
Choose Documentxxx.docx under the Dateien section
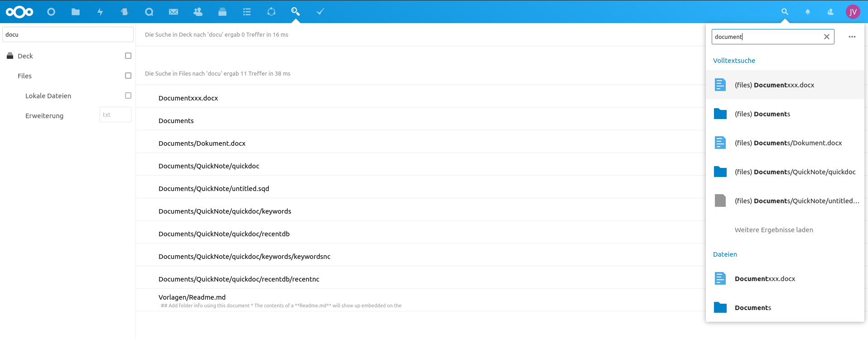point(765,279)
